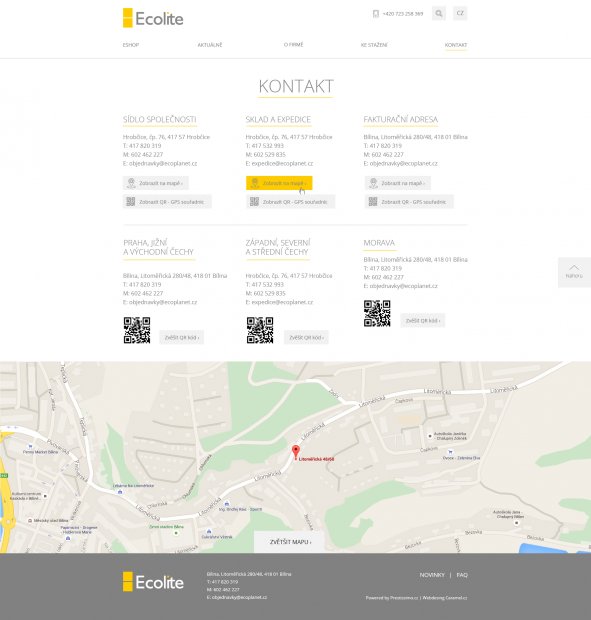Click the Ecolite logo in the header

(153, 18)
